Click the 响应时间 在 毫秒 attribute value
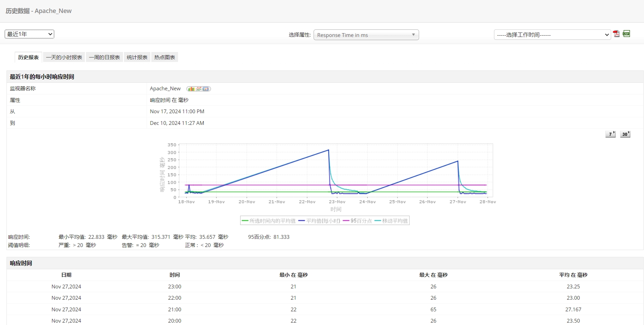The height and width of the screenshot is (325, 644). 169,100
